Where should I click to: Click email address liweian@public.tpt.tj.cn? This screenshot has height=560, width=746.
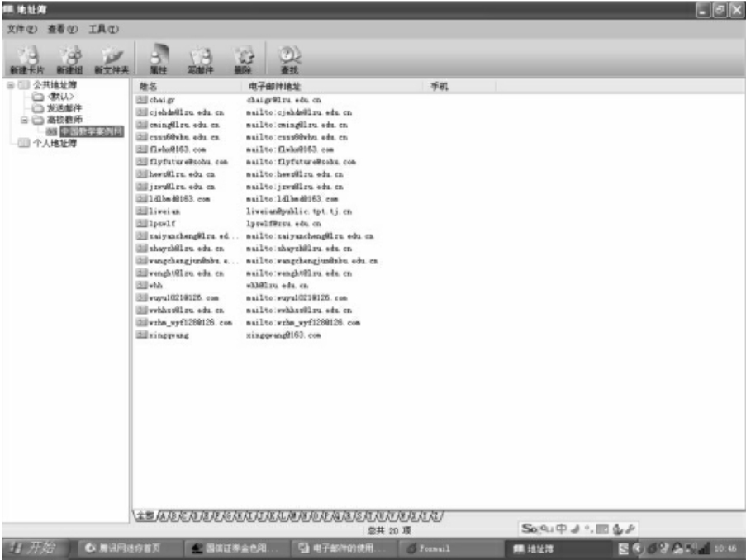coord(299,211)
